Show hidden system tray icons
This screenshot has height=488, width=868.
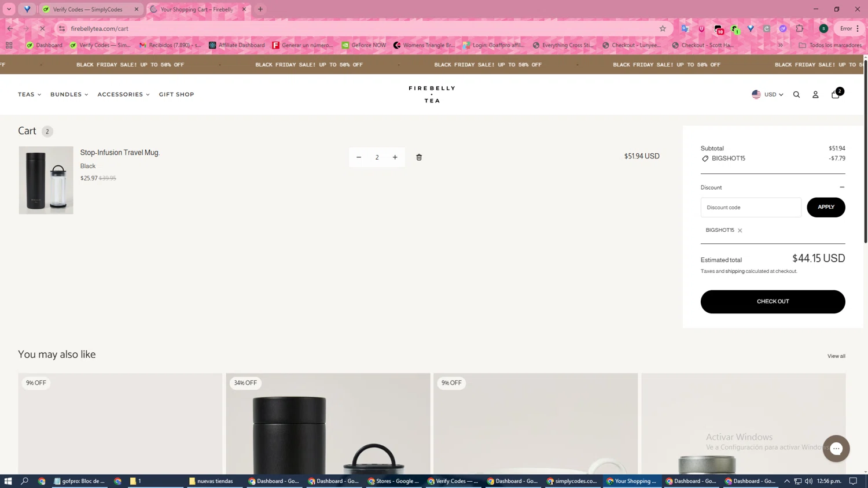tap(787, 481)
